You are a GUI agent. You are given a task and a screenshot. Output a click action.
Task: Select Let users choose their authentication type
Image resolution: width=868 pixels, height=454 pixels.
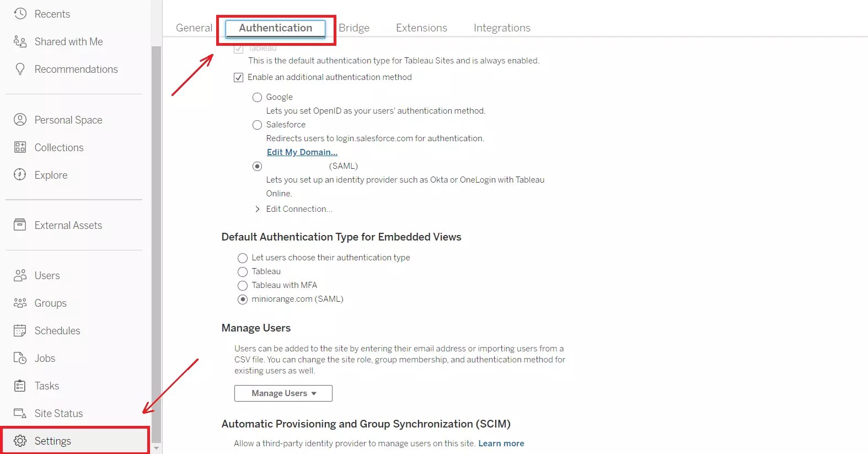243,258
